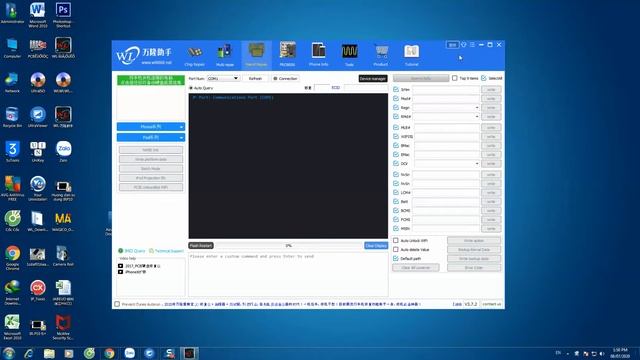Open the Multi repair section
Viewport: 640px width, 360px height.
pos(225,55)
